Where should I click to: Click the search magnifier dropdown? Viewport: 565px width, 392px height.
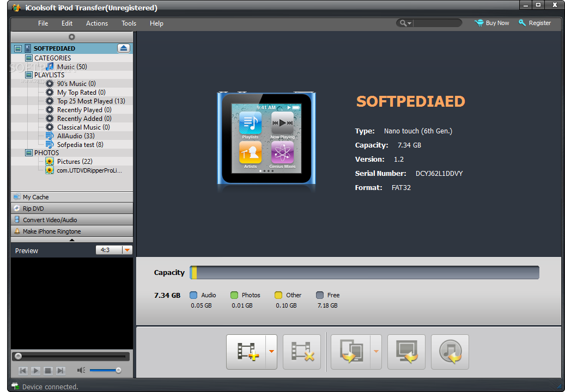pos(405,23)
